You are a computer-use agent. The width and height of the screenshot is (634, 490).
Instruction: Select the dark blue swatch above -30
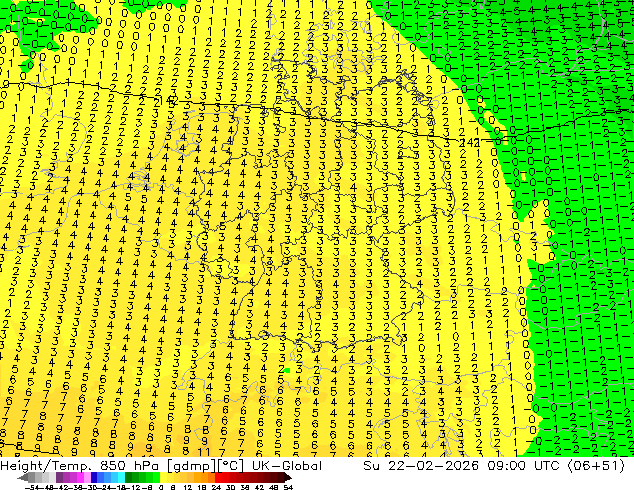pyautogui.click(x=94, y=477)
